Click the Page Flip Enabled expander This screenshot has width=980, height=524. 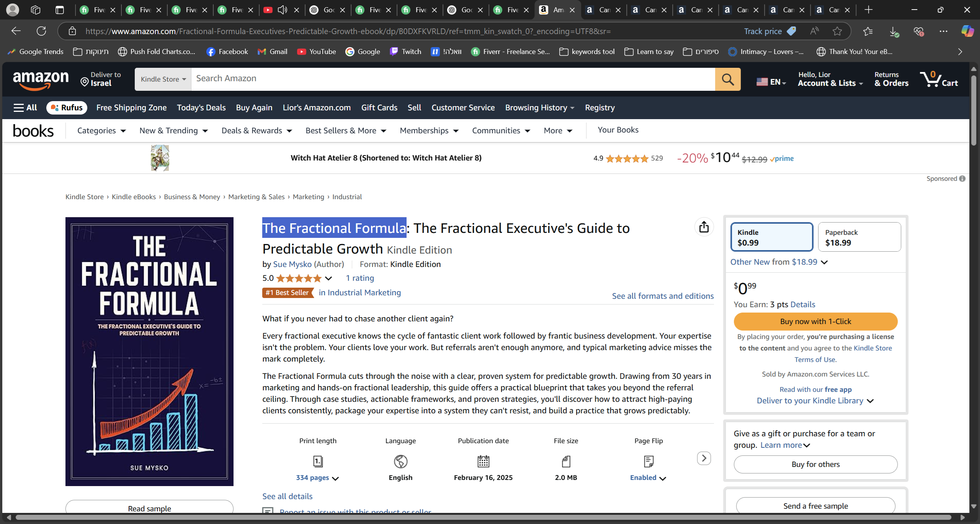click(x=648, y=478)
